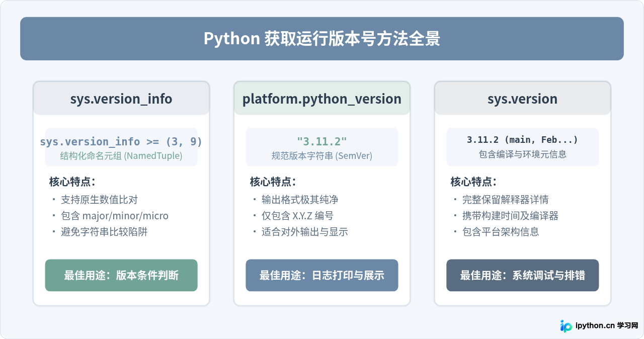Viewport: 644px width, 339px height.
Task: Click bullet '仅包含 X.Y.Z 编号'
Action: [297, 216]
